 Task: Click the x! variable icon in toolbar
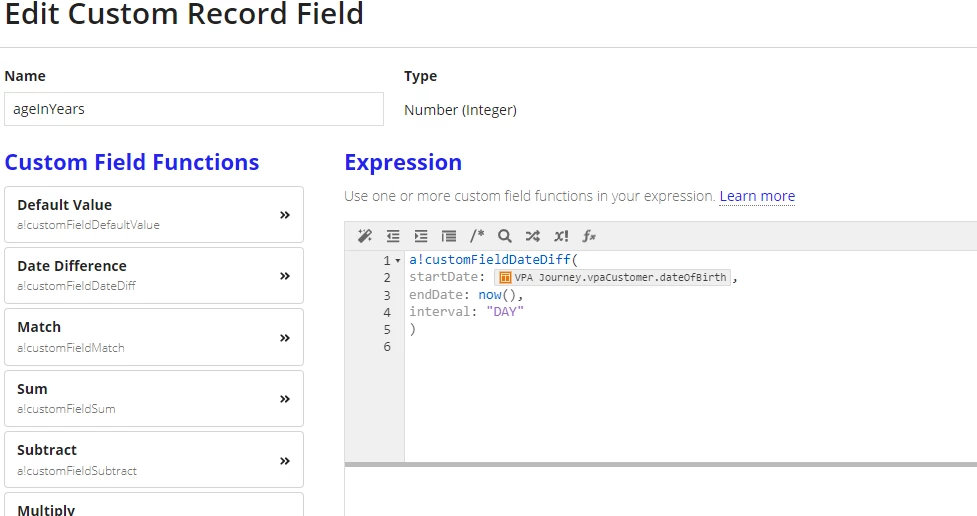(x=561, y=236)
